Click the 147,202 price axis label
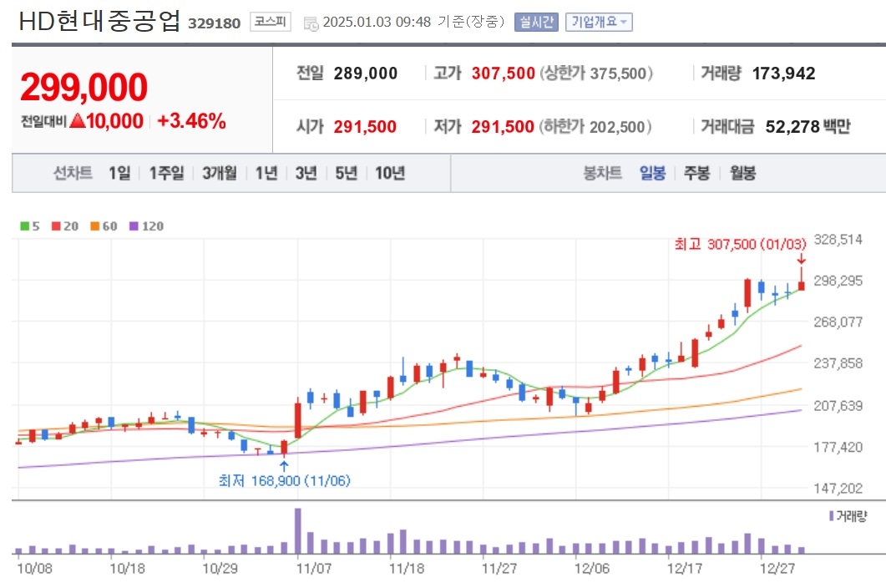The width and height of the screenshot is (886, 588). [838, 489]
